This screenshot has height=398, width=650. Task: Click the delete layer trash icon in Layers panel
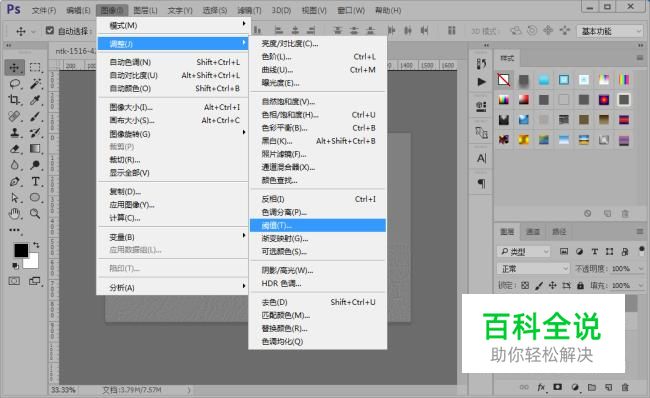pos(625,387)
